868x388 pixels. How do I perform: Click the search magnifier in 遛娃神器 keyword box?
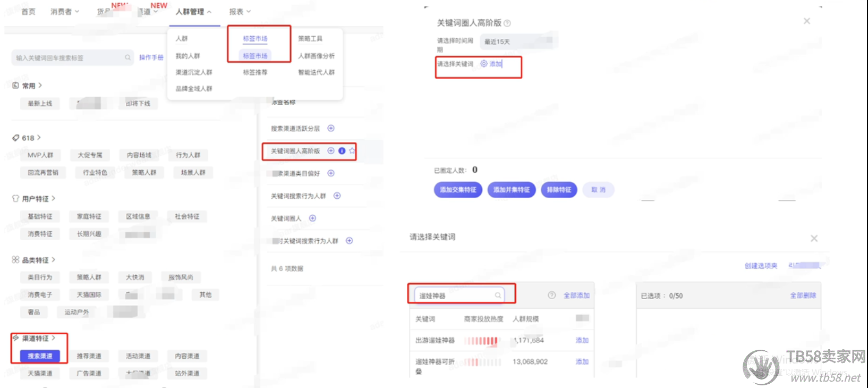point(498,296)
